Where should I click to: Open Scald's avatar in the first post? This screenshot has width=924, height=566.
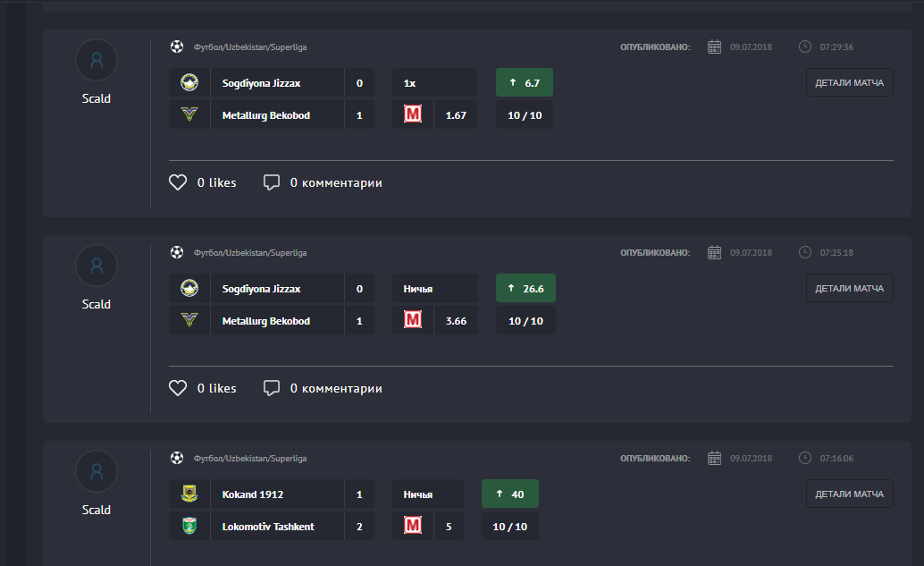click(x=97, y=61)
